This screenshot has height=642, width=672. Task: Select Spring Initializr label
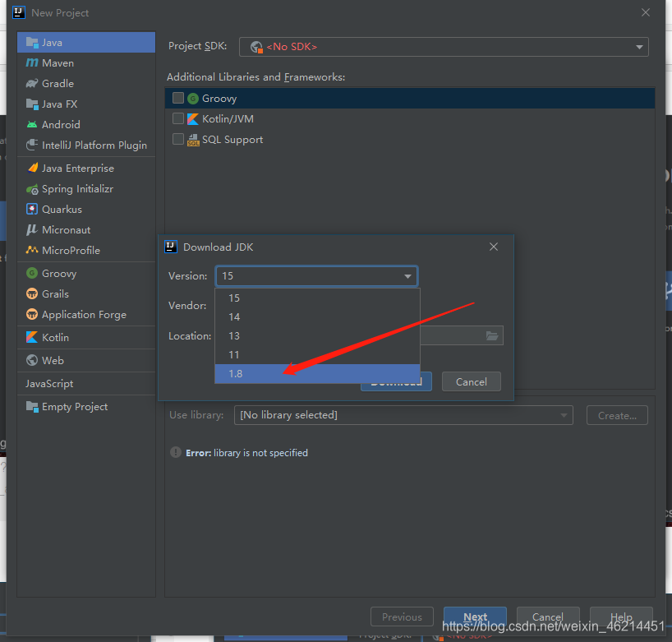pyautogui.click(x=77, y=189)
